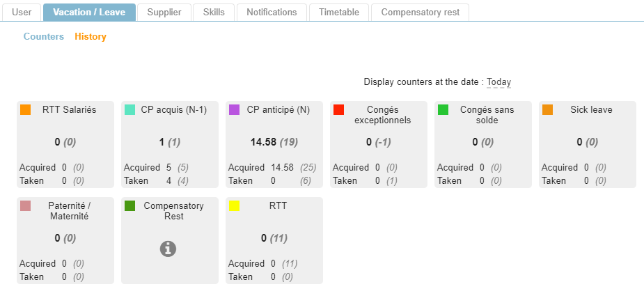Select the Timetable tab
Screen dimensions: 644x289
(x=339, y=13)
